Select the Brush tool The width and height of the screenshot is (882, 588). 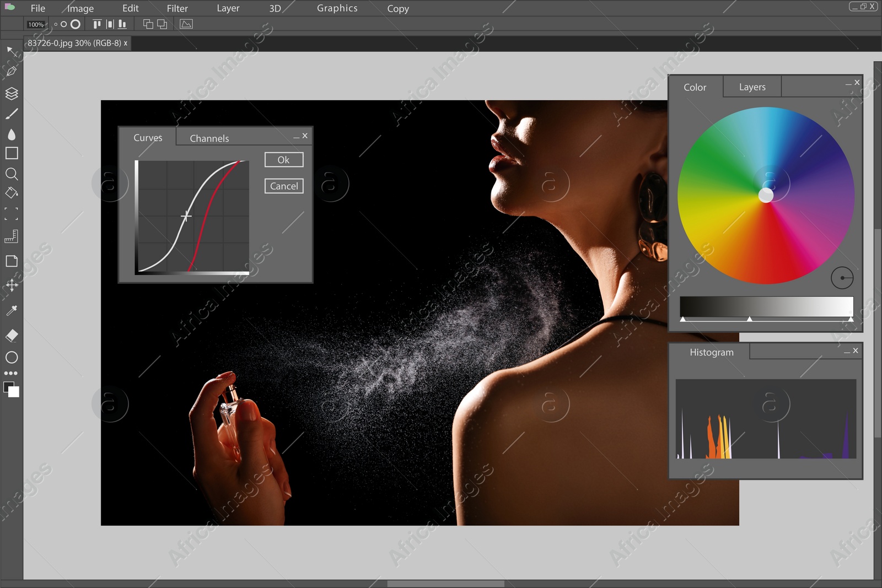[12, 114]
